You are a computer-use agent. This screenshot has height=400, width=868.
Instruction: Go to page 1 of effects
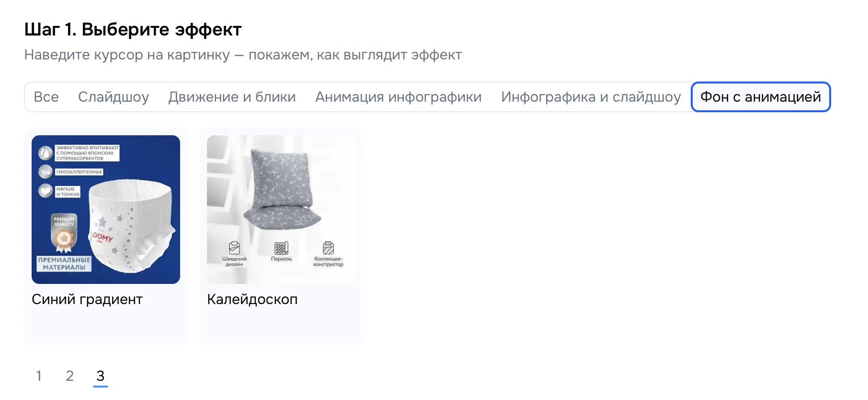(x=39, y=376)
